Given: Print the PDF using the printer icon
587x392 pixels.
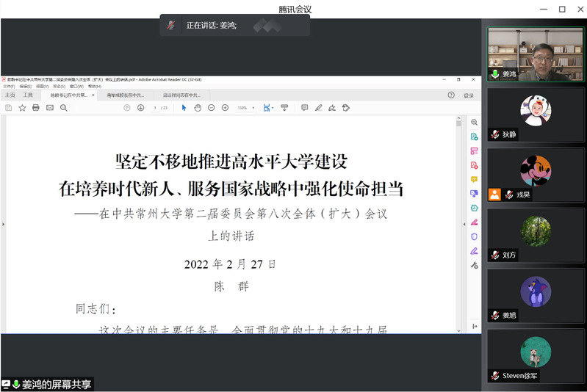Looking at the screenshot, I should [35, 108].
